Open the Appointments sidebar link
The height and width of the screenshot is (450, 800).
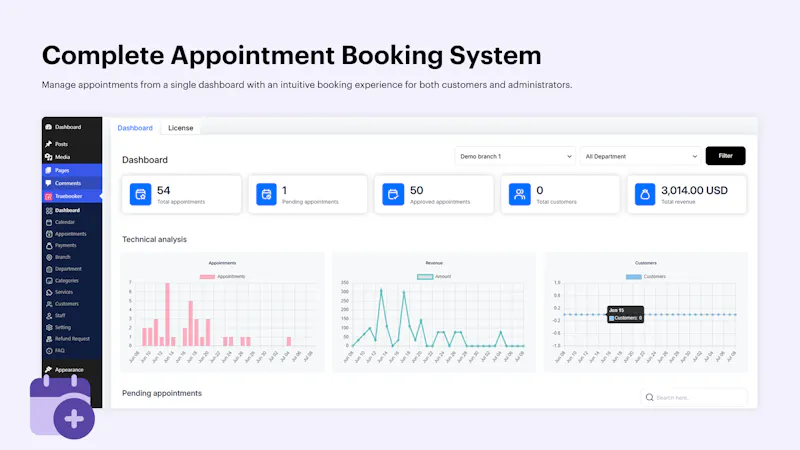tap(70, 234)
